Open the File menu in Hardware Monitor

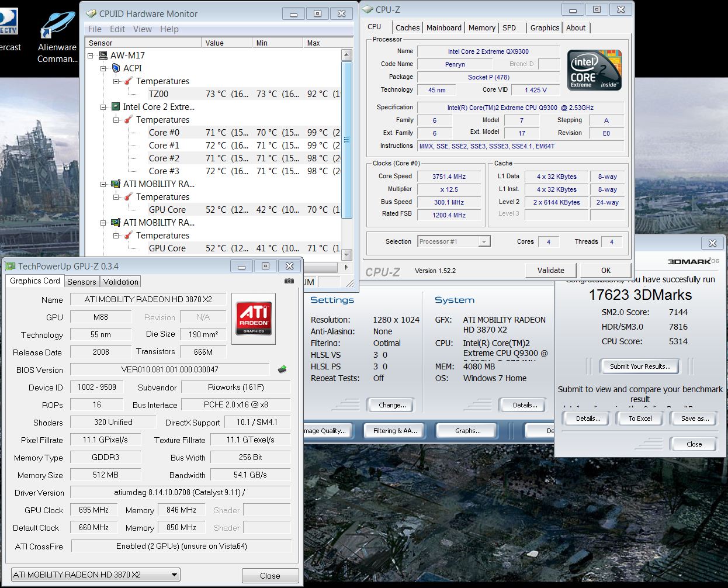(95, 29)
